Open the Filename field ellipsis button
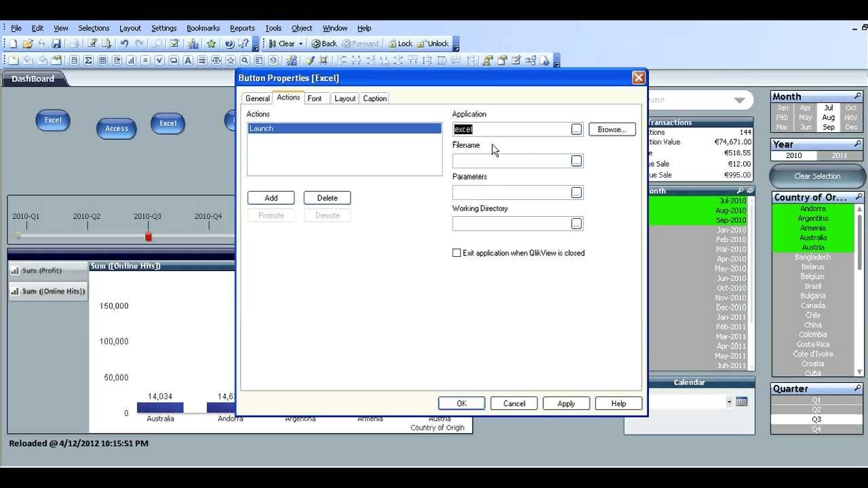Viewport: 868px width, 488px height. coord(576,161)
